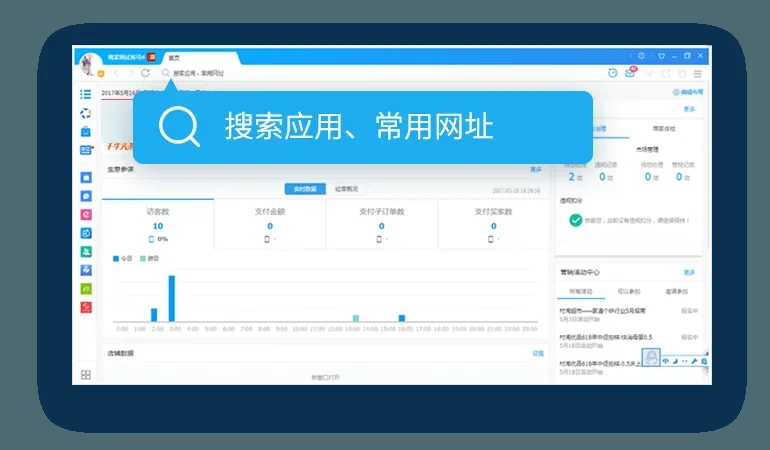This screenshot has height=450, width=770.
Task: Click the green checkmark under 违规扣分
Action: coord(576,221)
